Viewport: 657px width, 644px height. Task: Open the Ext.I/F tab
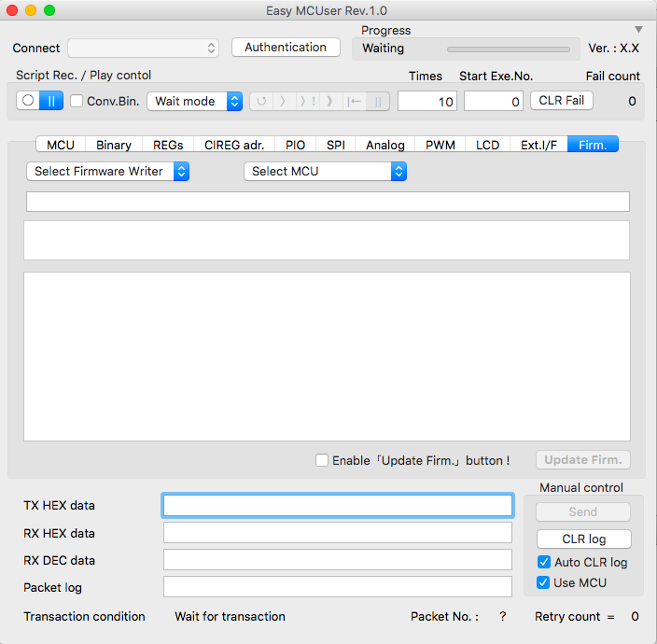point(538,145)
